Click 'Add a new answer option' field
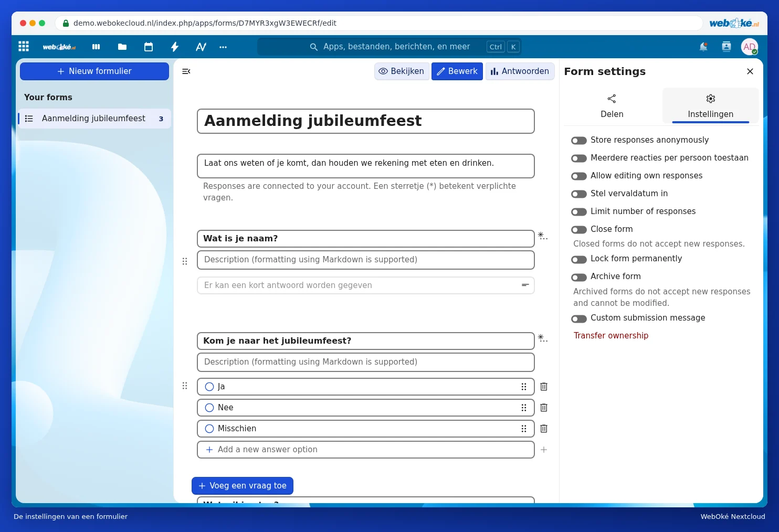 coord(366,450)
